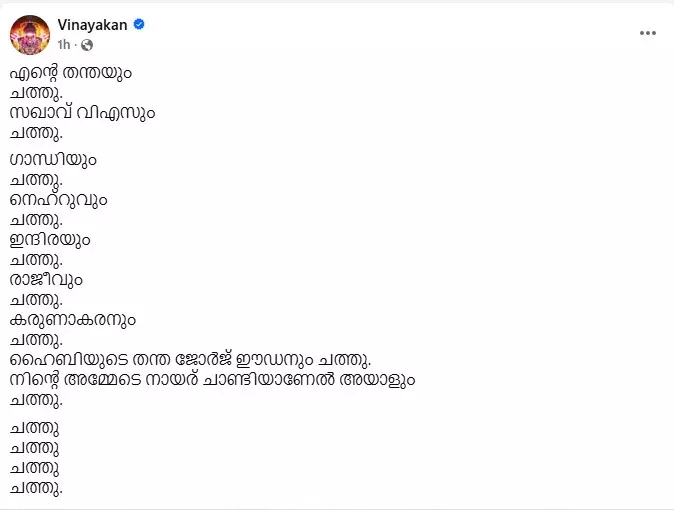Click the line "രാജീവും"

[46, 280]
